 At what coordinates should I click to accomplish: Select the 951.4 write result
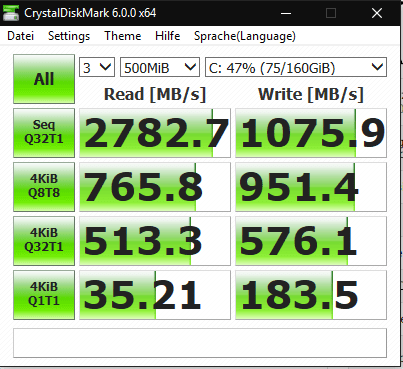point(311,187)
